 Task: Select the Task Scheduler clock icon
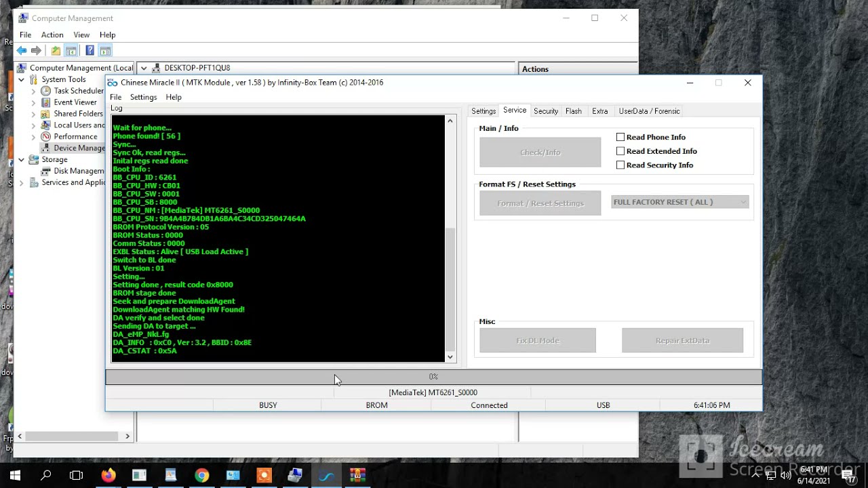[x=45, y=91]
